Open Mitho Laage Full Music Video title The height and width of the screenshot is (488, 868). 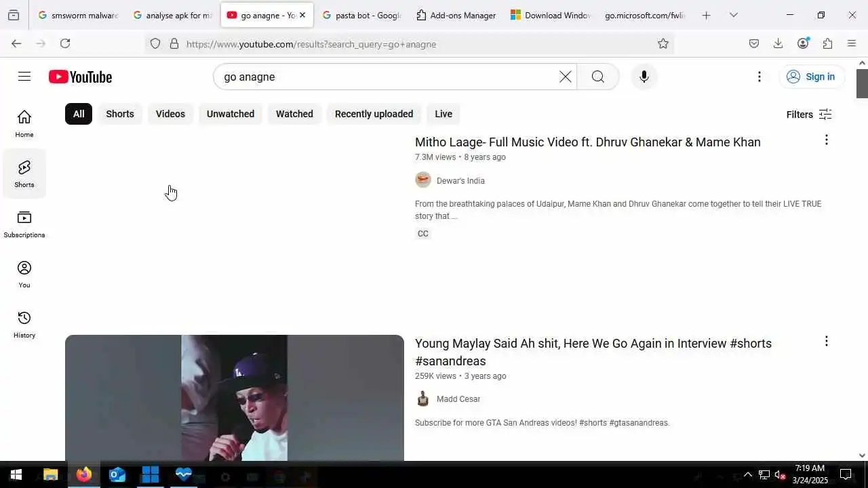point(587,142)
